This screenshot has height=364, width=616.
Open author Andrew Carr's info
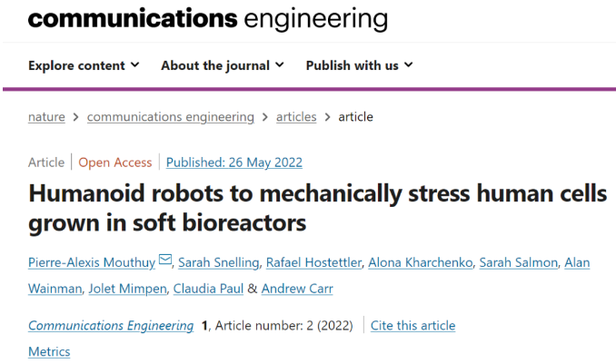click(x=297, y=289)
